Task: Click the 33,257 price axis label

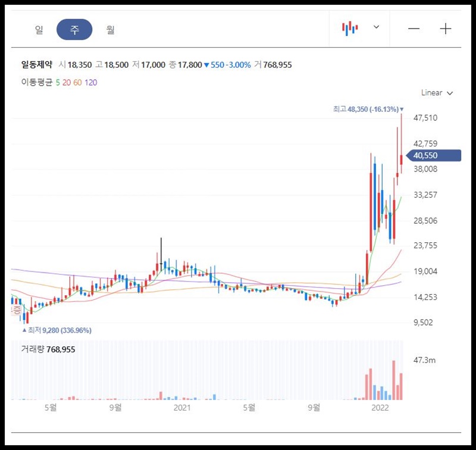Action: point(425,195)
